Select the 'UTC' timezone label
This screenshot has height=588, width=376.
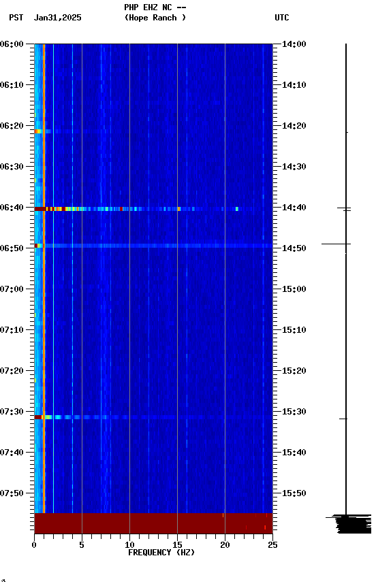pyautogui.click(x=282, y=18)
